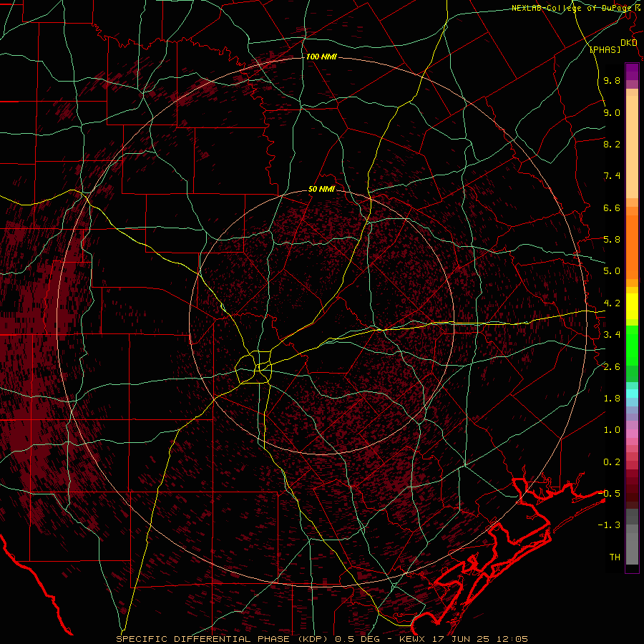Image resolution: width=644 pixels, height=644 pixels.
Task: Pick the purple swatch atop the color bar
Action: click(632, 72)
